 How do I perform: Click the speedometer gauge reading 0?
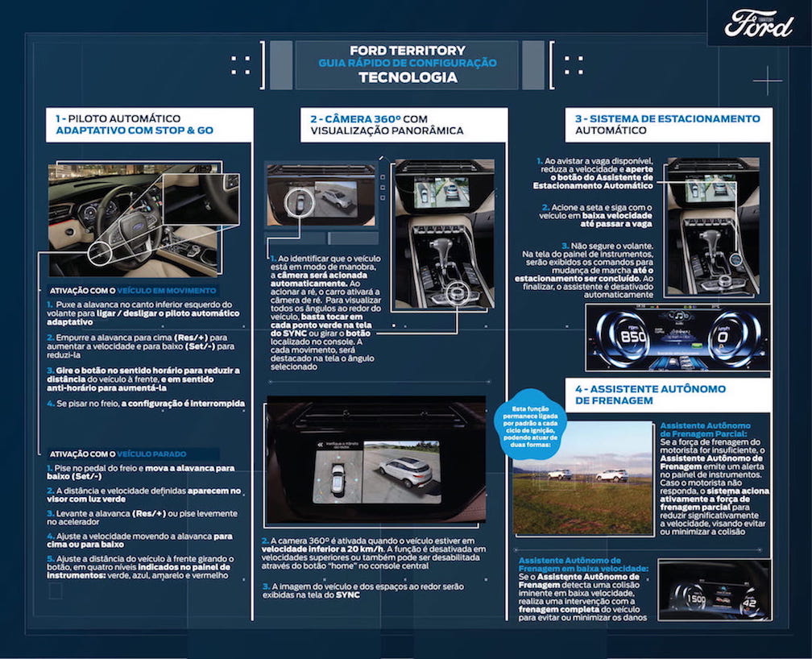point(723,337)
